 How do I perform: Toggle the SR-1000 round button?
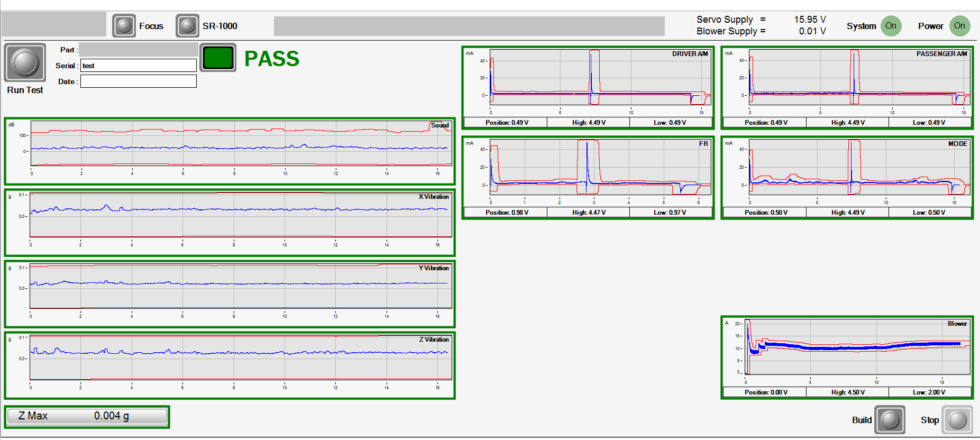click(x=188, y=26)
